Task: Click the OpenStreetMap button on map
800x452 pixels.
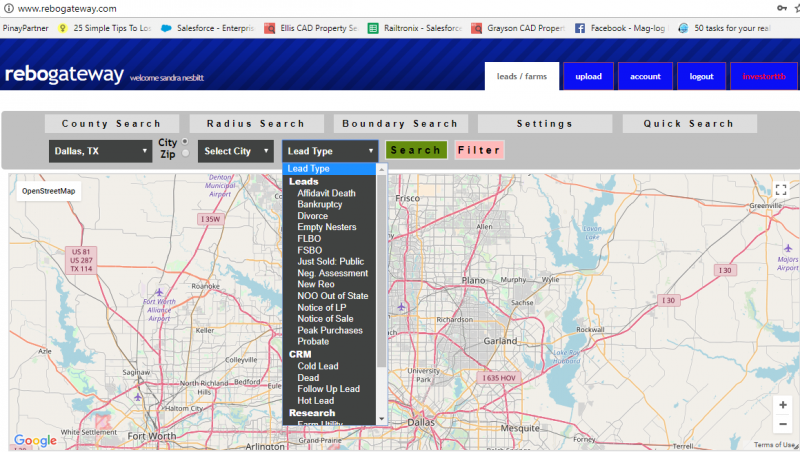Action: (x=48, y=191)
